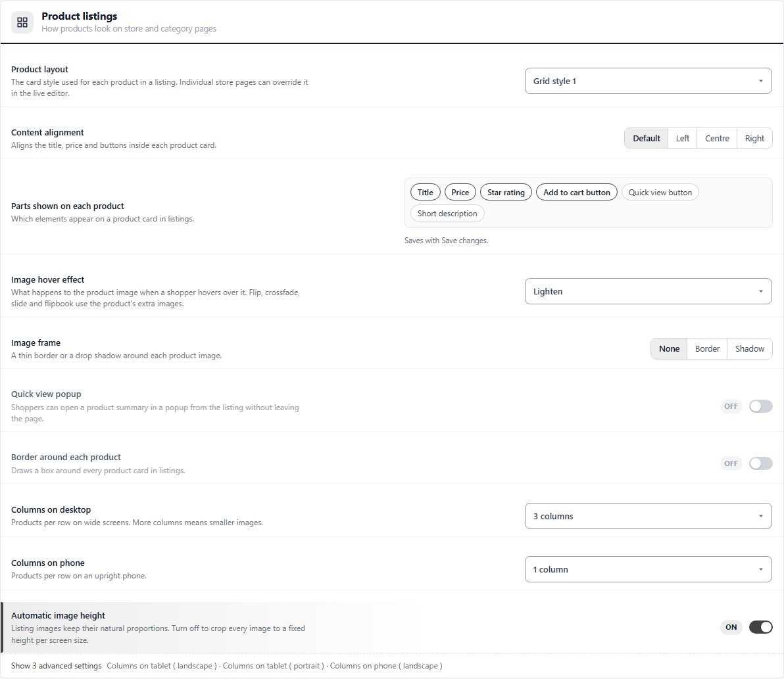The image size is (784, 679).
Task: Set Image frame to Shadow
Action: [750, 349]
